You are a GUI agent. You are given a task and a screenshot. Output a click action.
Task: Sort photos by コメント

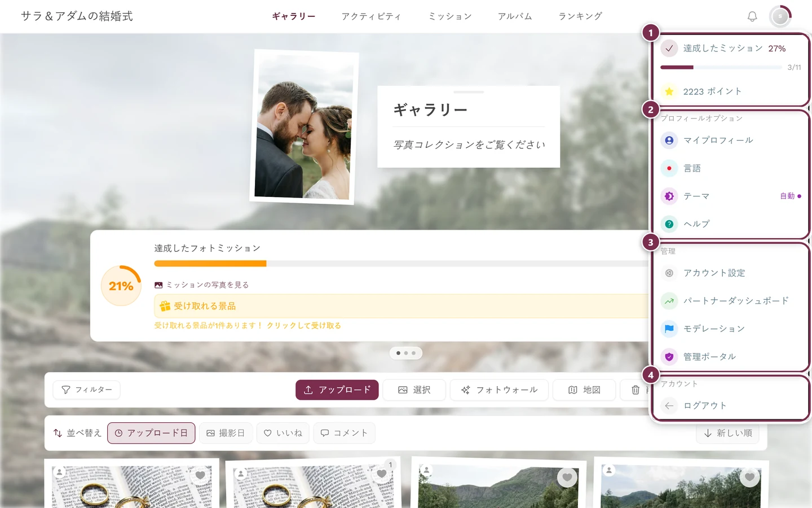click(344, 433)
